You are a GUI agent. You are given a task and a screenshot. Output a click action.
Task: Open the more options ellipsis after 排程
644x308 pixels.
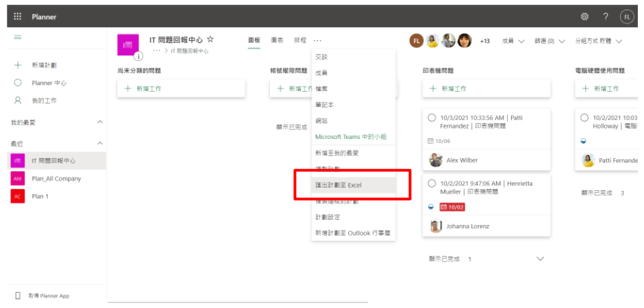(x=317, y=40)
